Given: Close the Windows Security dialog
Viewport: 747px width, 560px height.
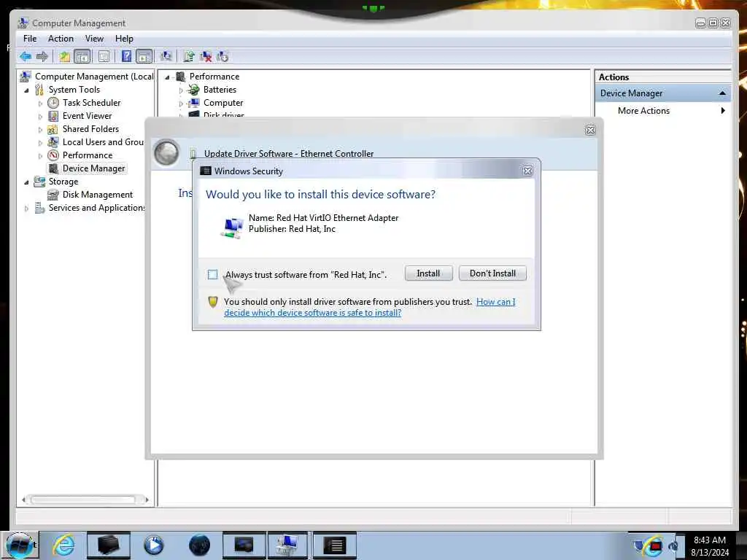Looking at the screenshot, I should [x=527, y=171].
